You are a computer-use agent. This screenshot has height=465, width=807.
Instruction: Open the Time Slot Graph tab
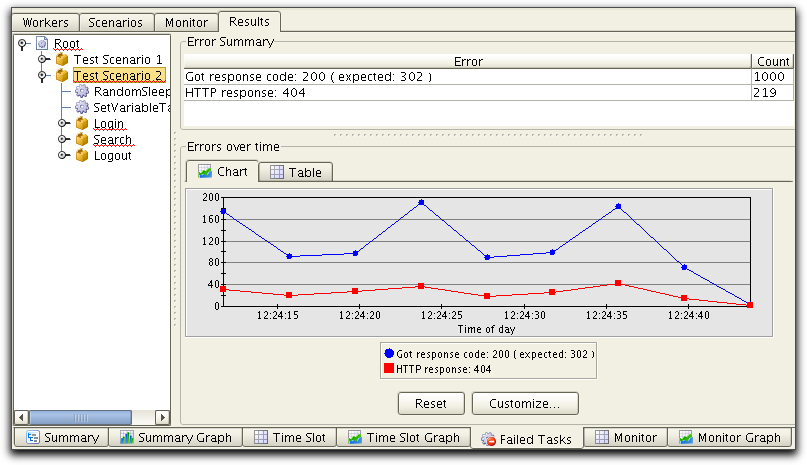pos(403,438)
